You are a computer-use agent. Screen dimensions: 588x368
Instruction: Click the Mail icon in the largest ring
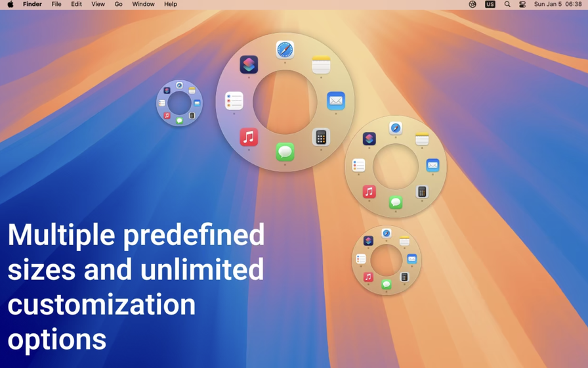point(335,101)
